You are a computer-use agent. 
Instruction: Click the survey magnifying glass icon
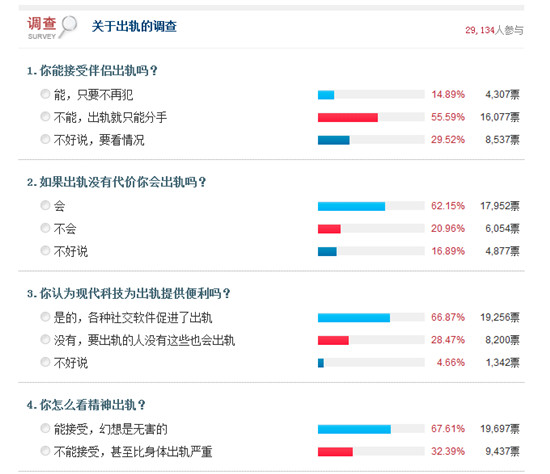[x=68, y=26]
